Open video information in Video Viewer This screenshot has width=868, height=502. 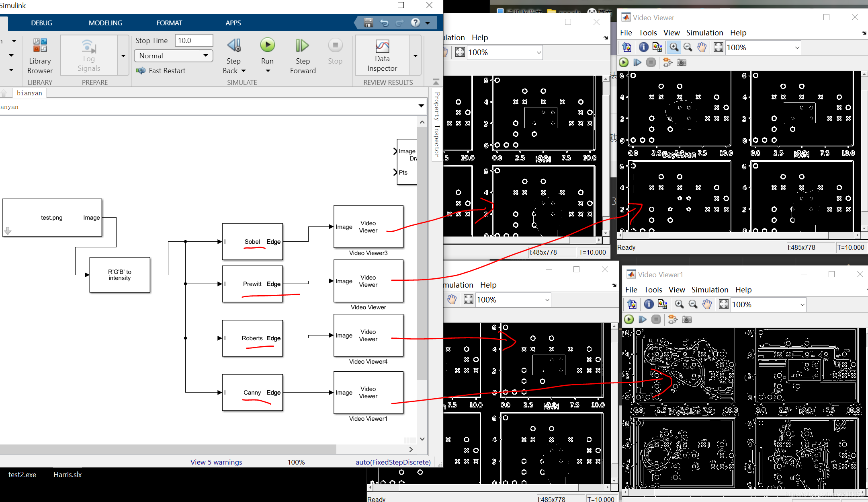click(643, 47)
